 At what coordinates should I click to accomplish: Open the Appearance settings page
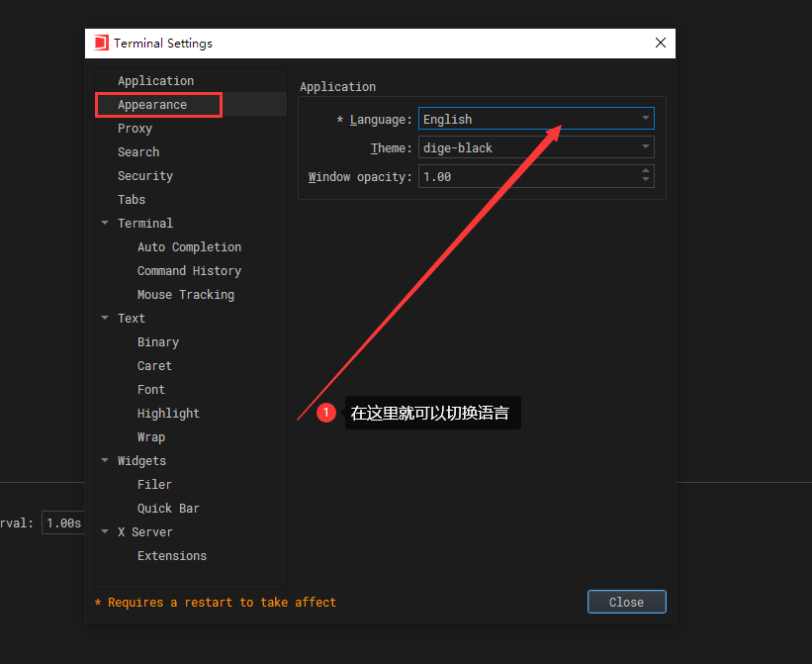click(x=151, y=104)
